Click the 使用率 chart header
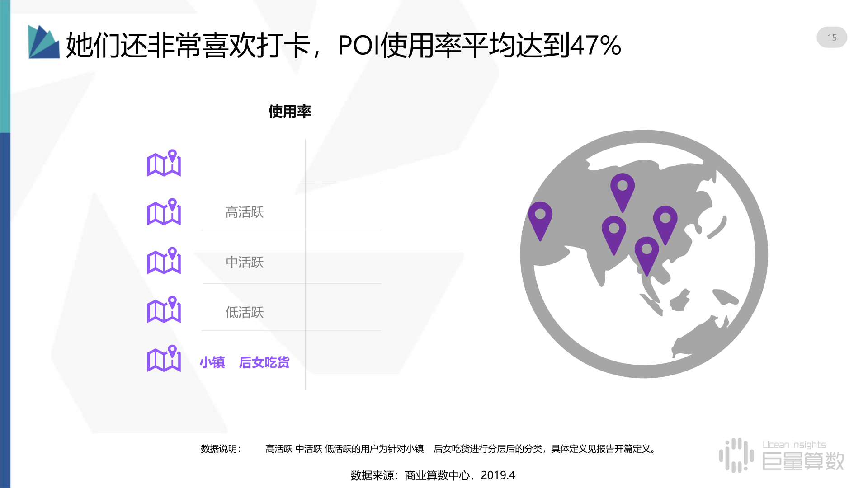 pyautogui.click(x=290, y=112)
